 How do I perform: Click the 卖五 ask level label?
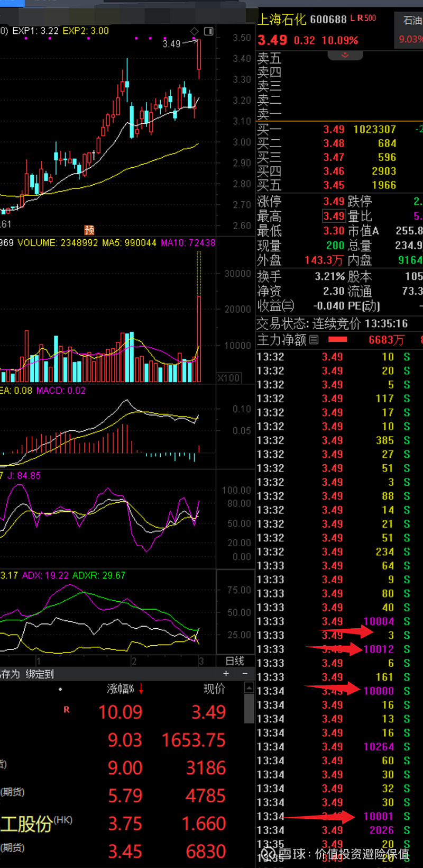click(269, 58)
